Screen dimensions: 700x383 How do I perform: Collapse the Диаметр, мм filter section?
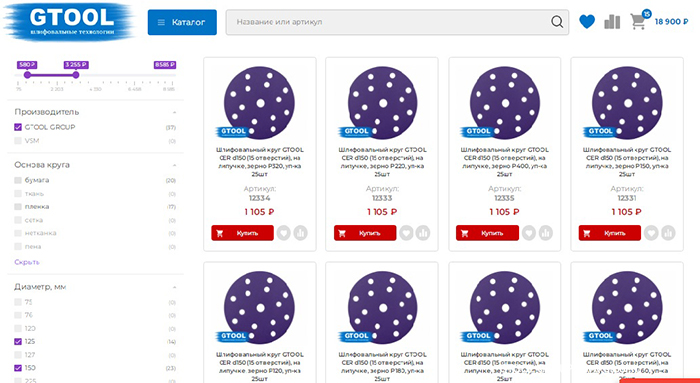[x=174, y=287]
